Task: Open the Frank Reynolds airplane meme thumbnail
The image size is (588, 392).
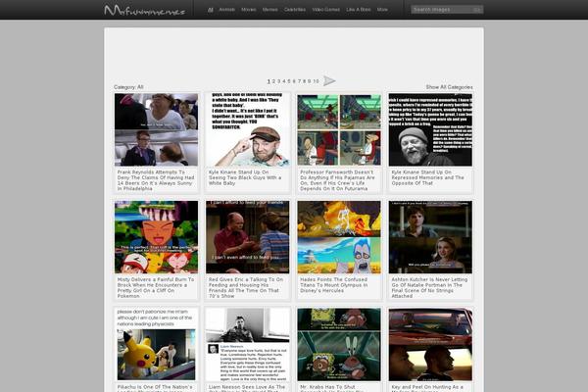Action: (x=156, y=129)
